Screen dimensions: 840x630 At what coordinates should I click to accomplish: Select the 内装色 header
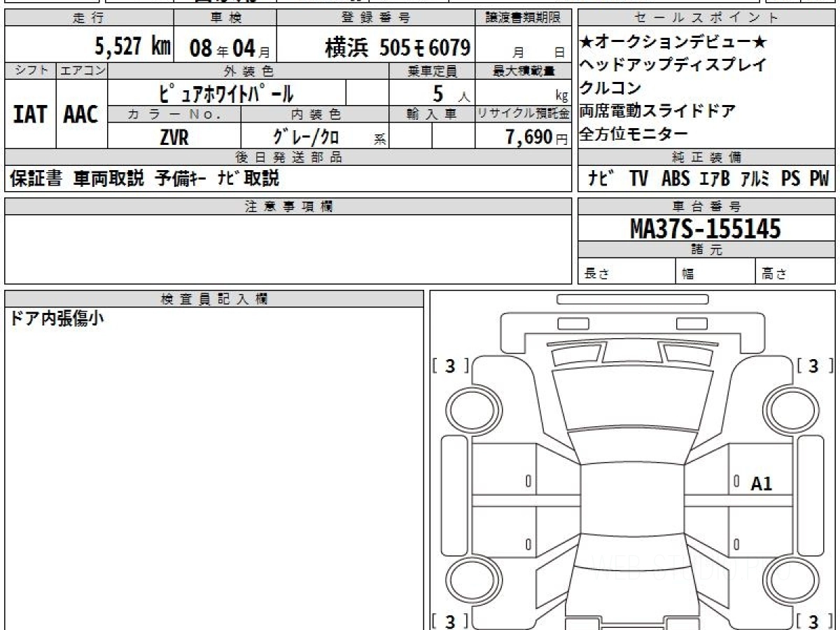(x=315, y=114)
